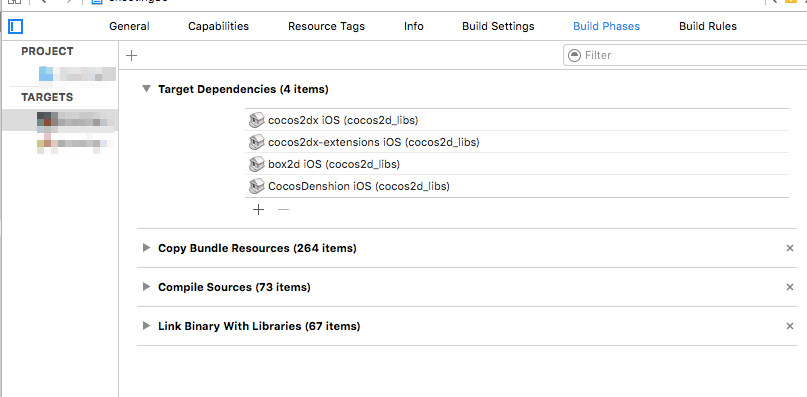Screen dimensions: 807x397
Task: Delete the Compile Sources phase
Action: coord(790,287)
